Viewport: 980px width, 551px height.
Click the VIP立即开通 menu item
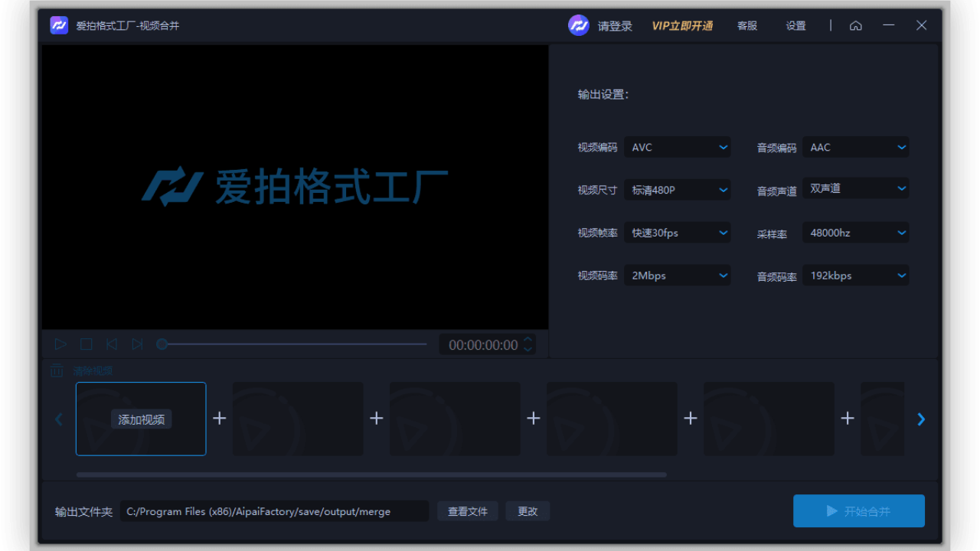(682, 25)
